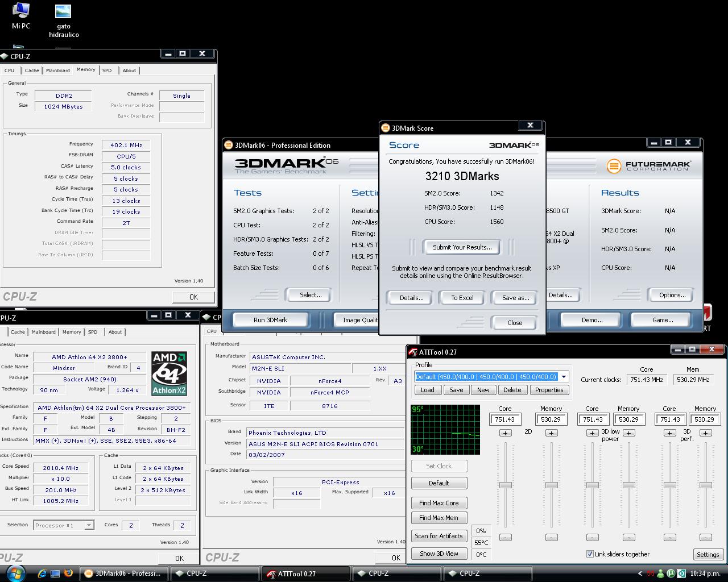This screenshot has height=582, width=728.
Task: Click the AMD Athlon 64 X2 logo
Action: [x=169, y=373]
